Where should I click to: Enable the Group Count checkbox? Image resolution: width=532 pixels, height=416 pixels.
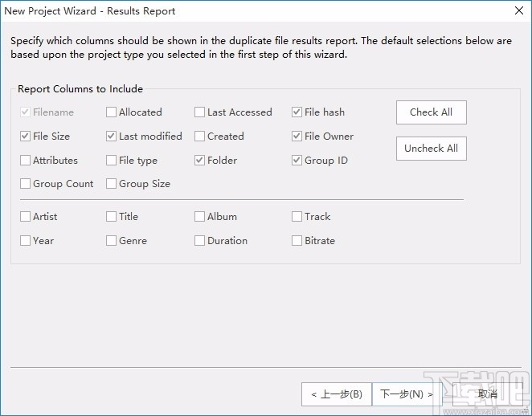pos(25,184)
